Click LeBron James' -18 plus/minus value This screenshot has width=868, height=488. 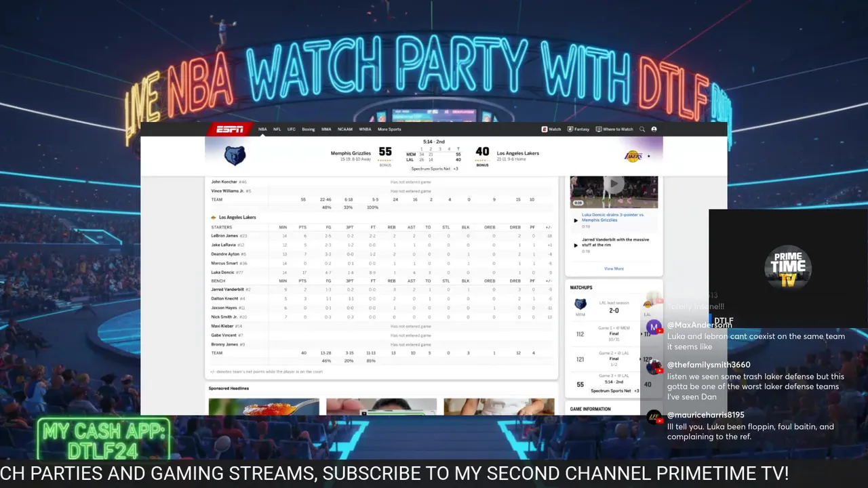(x=549, y=236)
